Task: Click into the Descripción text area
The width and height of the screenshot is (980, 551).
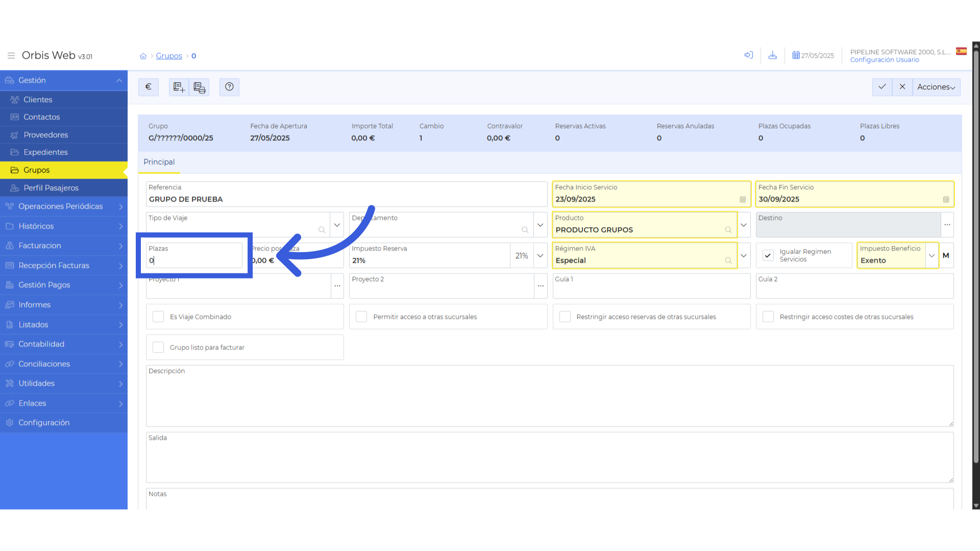Action: coord(550,396)
